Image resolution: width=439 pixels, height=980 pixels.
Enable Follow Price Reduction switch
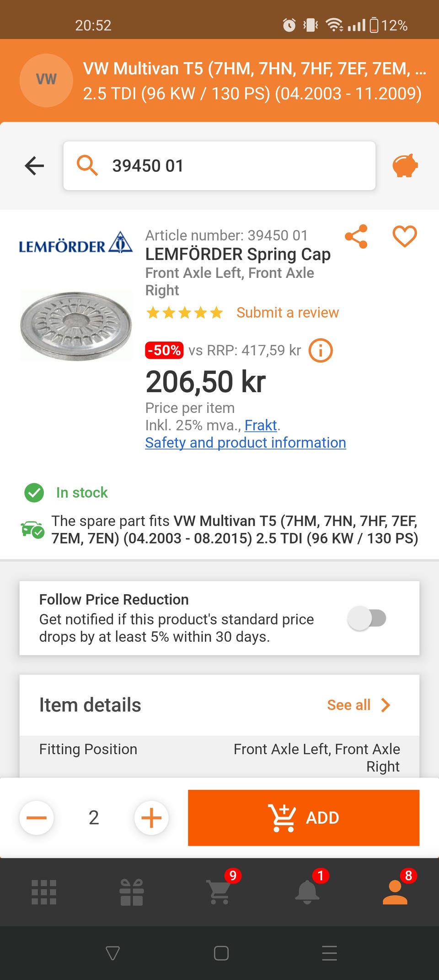point(367,618)
